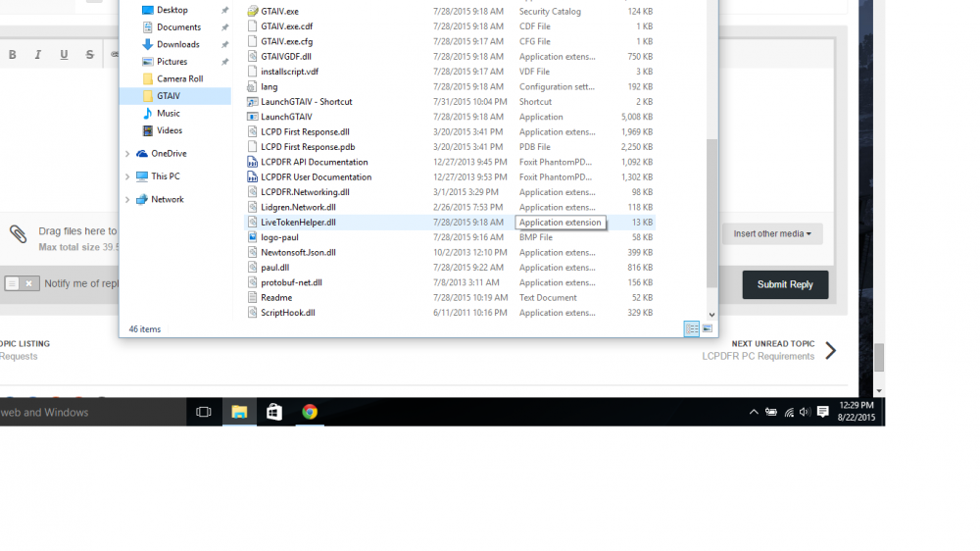Open the Action Center notifications icon
Viewport: 980px width, 551px height.
(x=823, y=412)
